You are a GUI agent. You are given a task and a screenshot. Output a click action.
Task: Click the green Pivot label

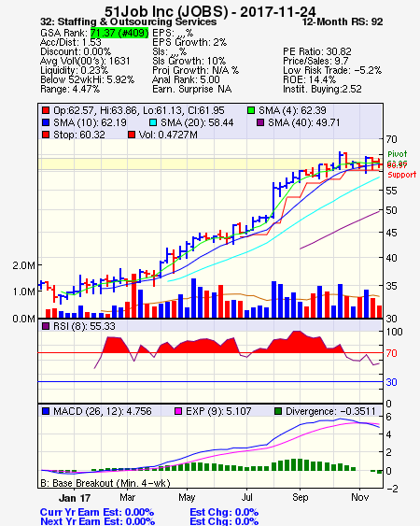(398, 154)
